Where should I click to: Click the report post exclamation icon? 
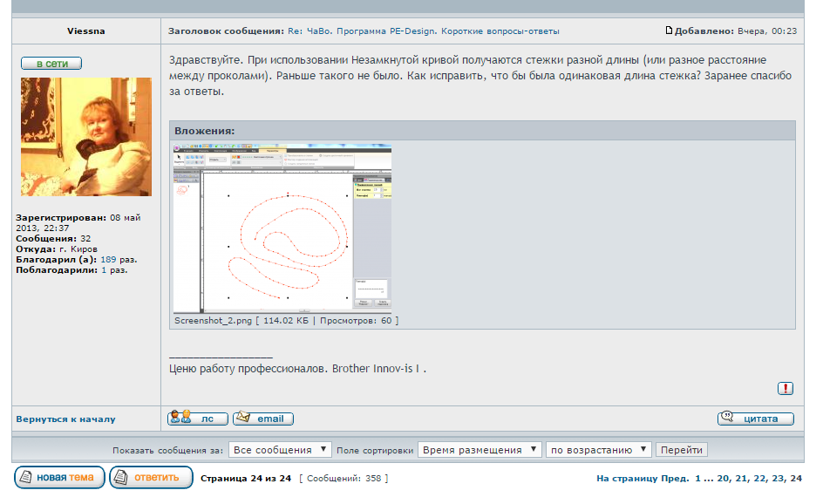tap(785, 389)
